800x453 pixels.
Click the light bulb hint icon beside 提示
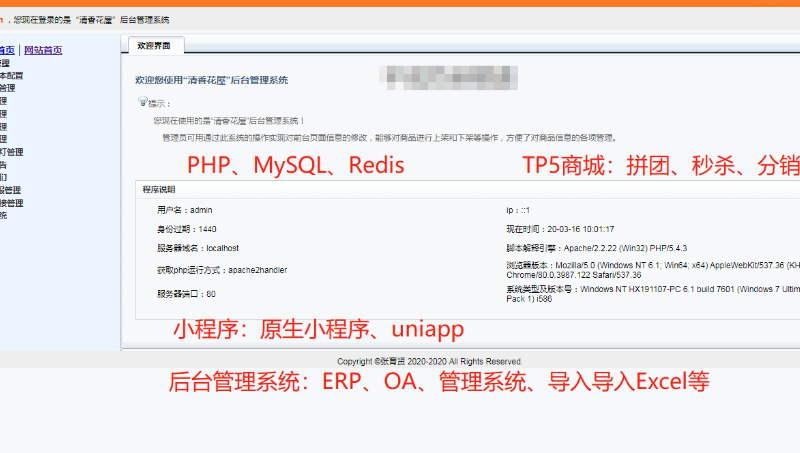tap(143, 102)
